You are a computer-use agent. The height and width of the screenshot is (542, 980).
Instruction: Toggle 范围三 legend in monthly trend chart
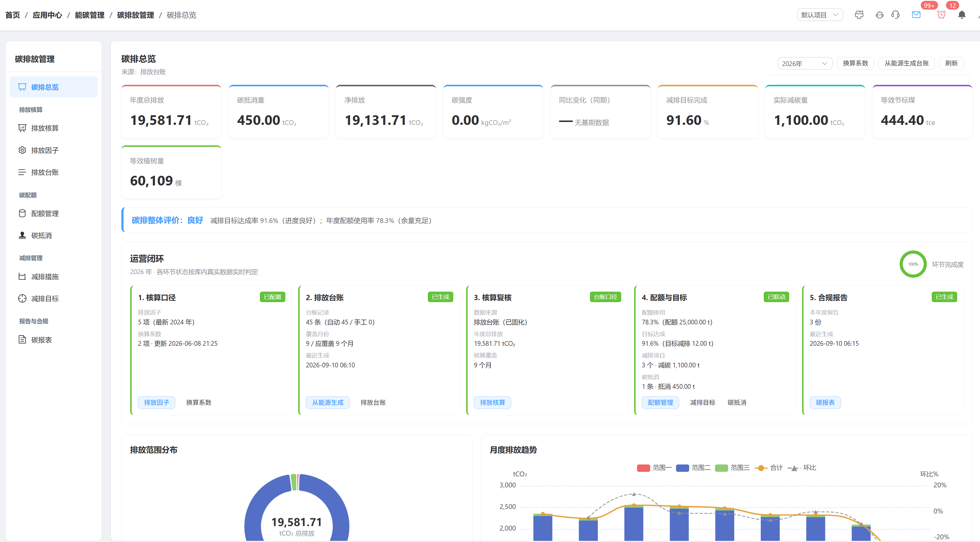pyautogui.click(x=732, y=468)
